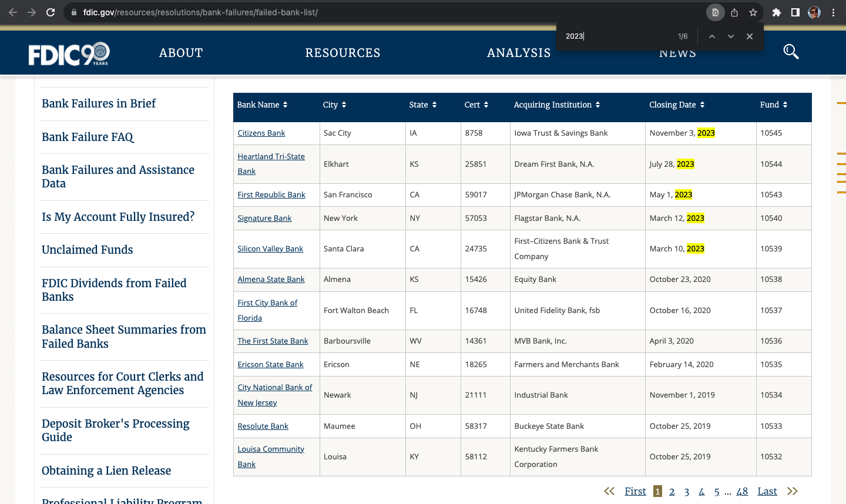Click the FDIC 90 Years logo
Image resolution: width=846 pixels, height=504 pixels.
point(69,53)
